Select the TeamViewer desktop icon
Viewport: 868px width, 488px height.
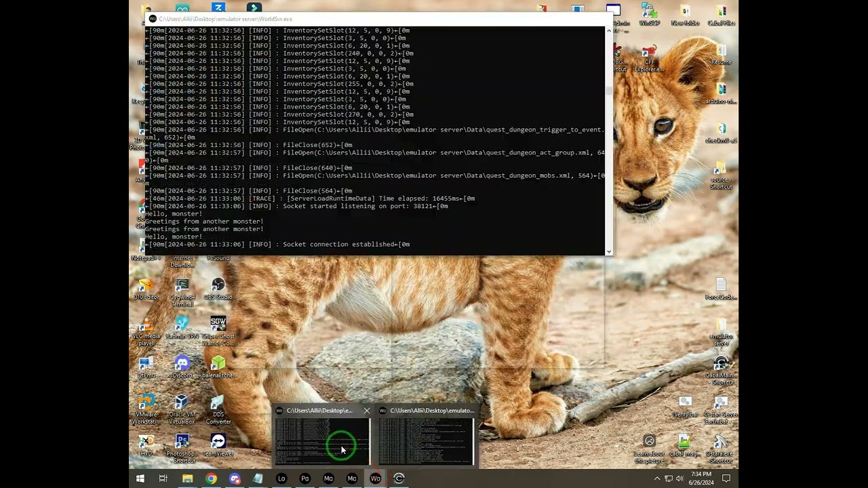218,445
